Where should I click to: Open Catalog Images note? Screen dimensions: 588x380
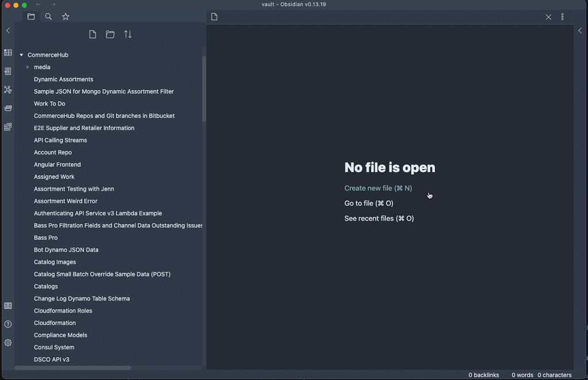coord(55,262)
